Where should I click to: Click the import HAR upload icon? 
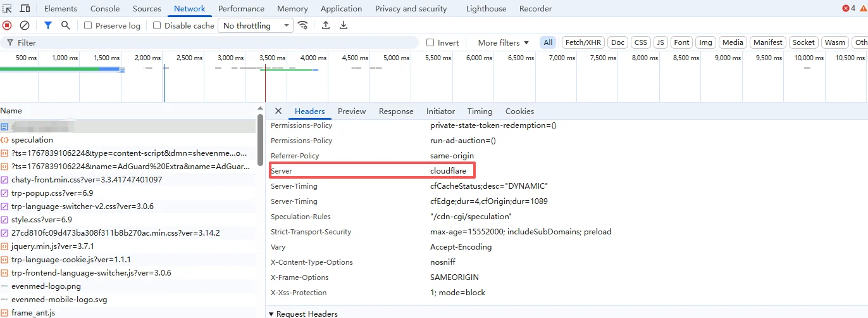pos(326,25)
